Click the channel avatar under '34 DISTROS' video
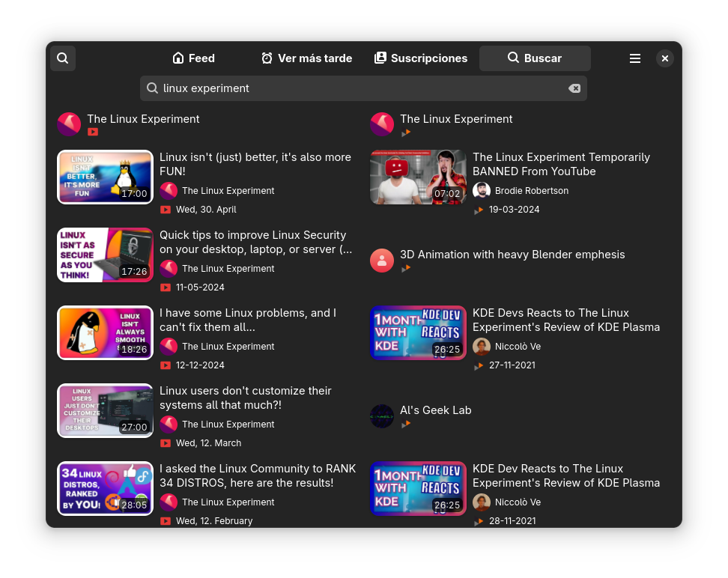Image resolution: width=728 pixels, height=578 pixels. pyautogui.click(x=169, y=502)
